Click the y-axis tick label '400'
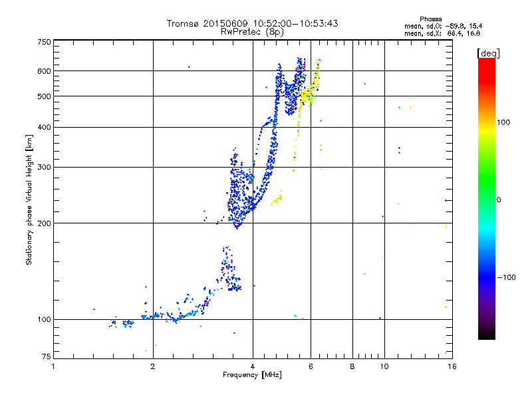 pos(44,127)
